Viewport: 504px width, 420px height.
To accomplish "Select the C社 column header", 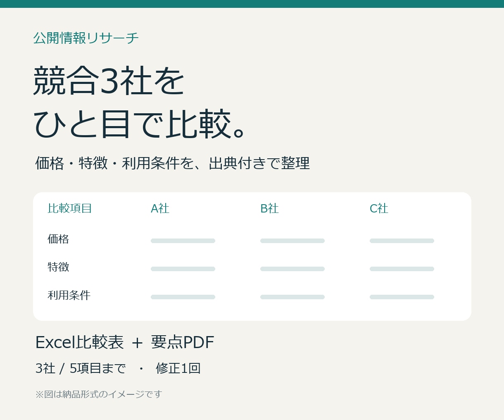I will [379, 208].
